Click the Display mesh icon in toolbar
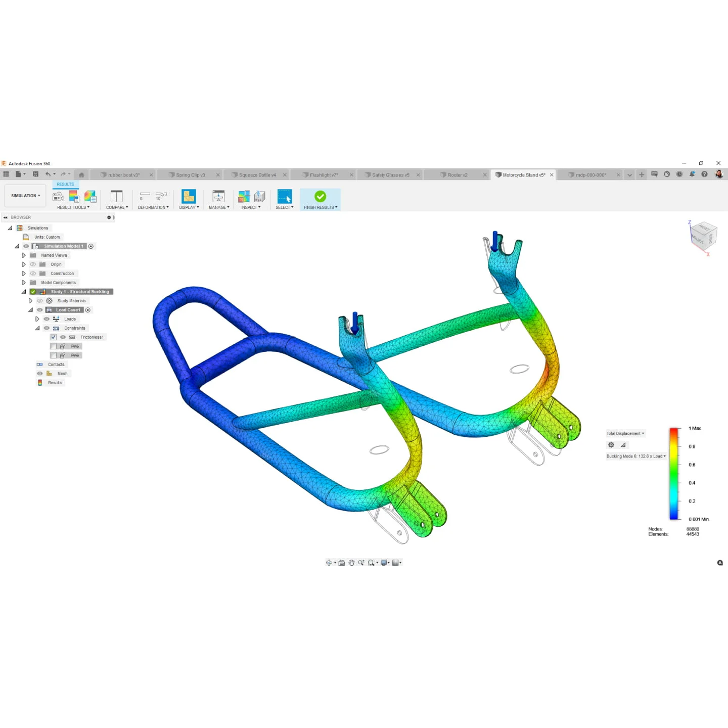This screenshot has height=728, width=728. [189, 197]
